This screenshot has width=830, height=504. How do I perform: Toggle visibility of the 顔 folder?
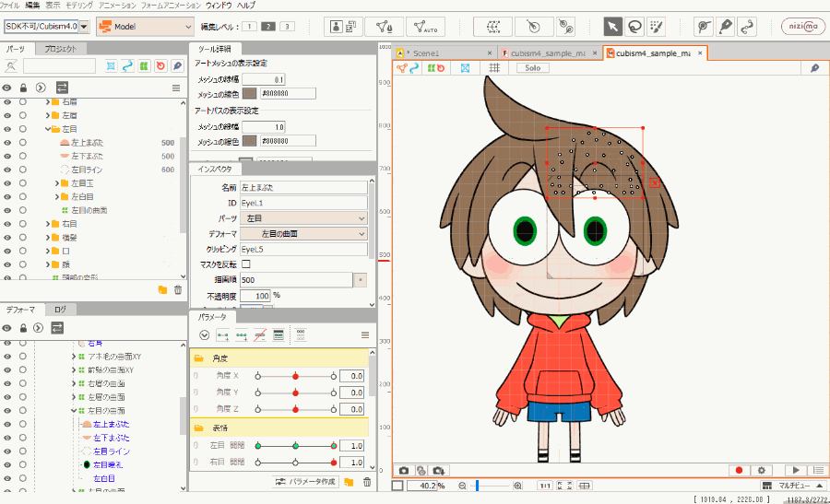pyautogui.click(x=7, y=264)
